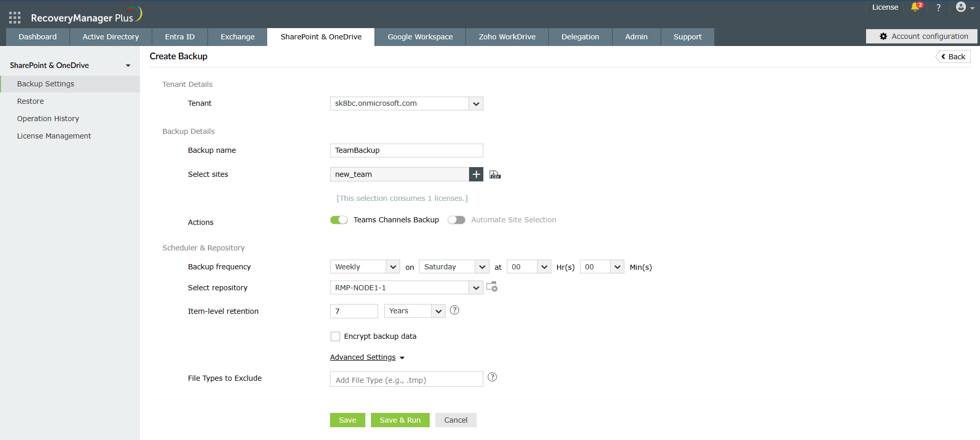Toggle Teams Channels Backup switch
The image size is (980, 440).
(339, 220)
